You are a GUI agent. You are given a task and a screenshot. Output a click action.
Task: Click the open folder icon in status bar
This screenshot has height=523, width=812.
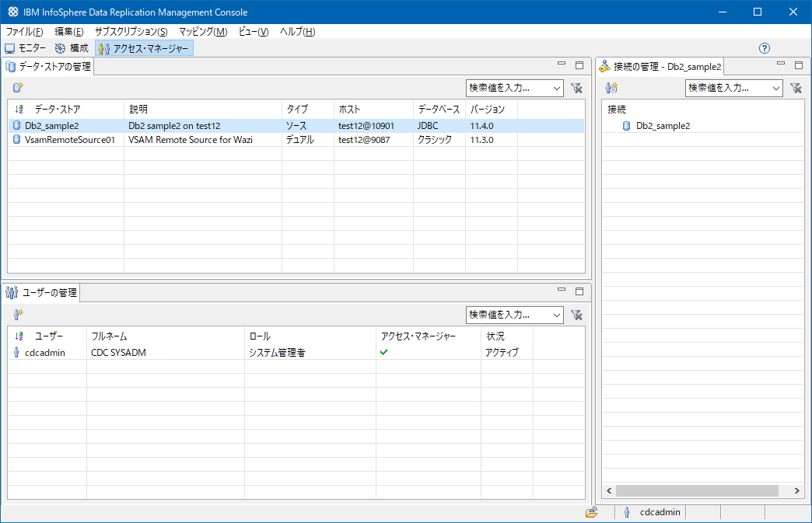[591, 512]
